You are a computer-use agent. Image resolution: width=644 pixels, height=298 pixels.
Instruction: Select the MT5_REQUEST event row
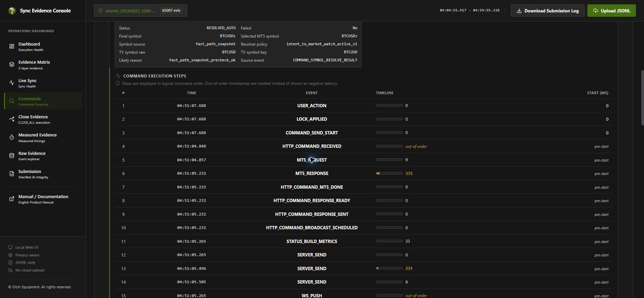click(364, 160)
